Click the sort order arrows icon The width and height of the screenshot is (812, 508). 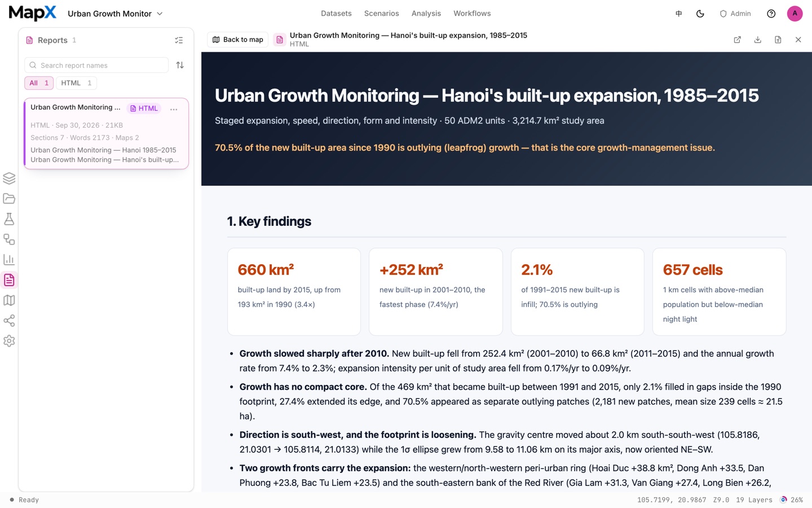pyautogui.click(x=180, y=65)
